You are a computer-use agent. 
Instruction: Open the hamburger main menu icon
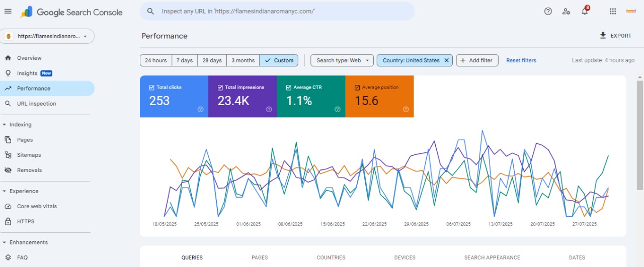pos(8,12)
